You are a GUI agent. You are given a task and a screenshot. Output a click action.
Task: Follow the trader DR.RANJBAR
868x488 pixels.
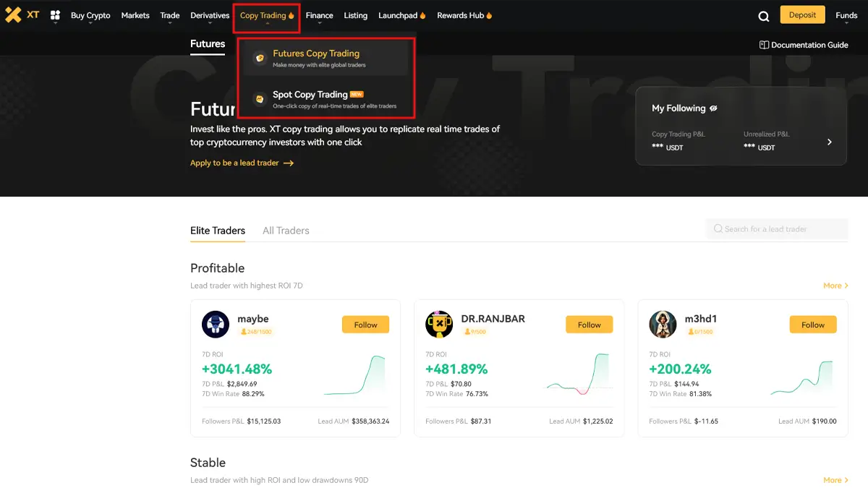point(590,325)
